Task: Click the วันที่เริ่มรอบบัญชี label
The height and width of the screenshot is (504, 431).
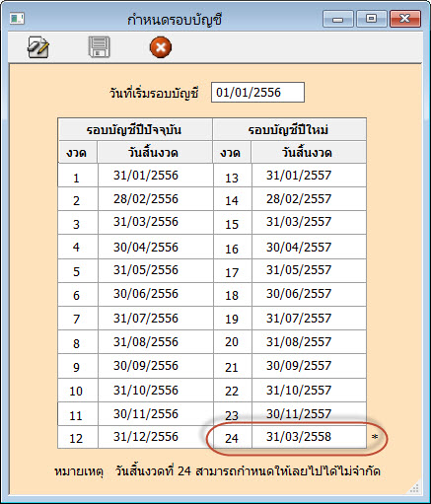Action: [x=154, y=93]
